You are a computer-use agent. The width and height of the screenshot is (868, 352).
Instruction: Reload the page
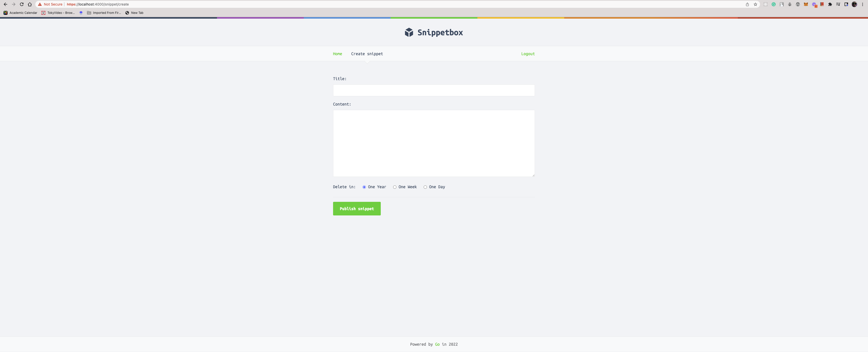pos(21,4)
